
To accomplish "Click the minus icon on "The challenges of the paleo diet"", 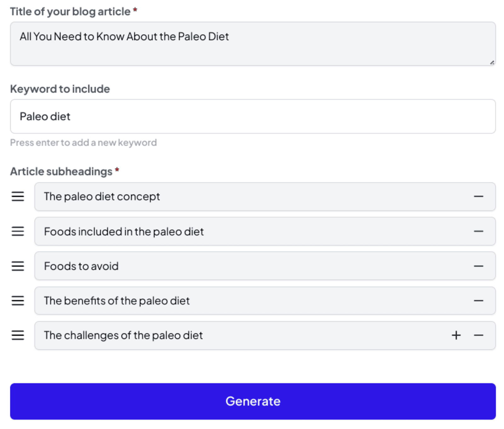I will pyautogui.click(x=478, y=335).
